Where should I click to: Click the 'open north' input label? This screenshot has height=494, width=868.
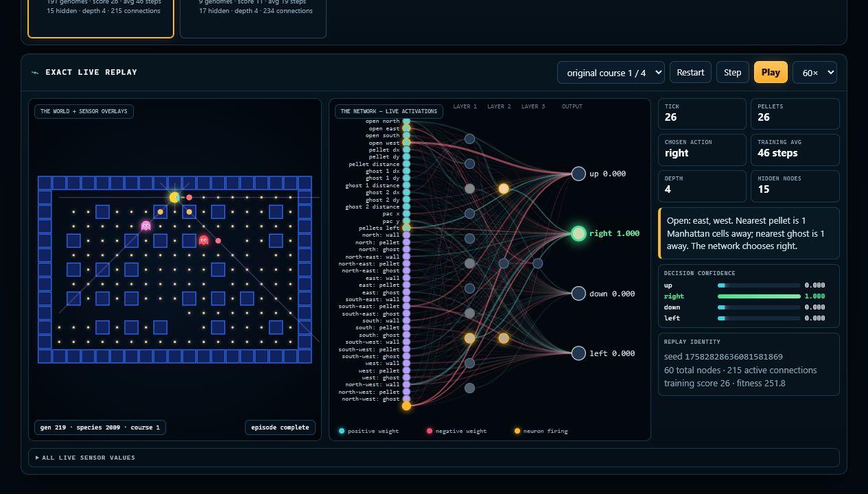click(x=382, y=121)
